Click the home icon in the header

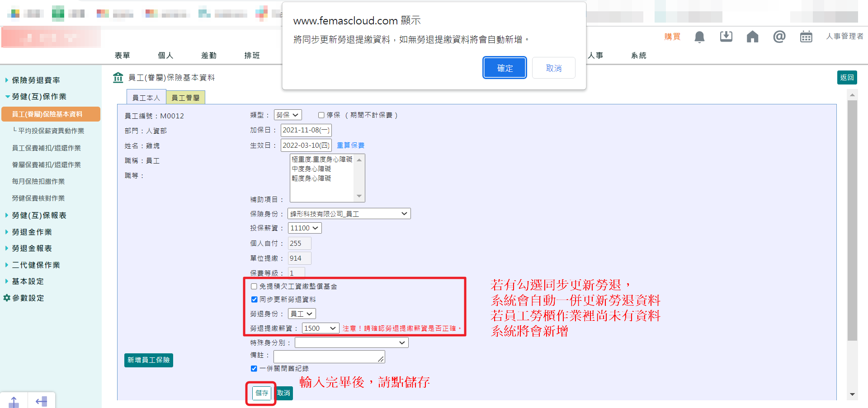[x=752, y=37]
